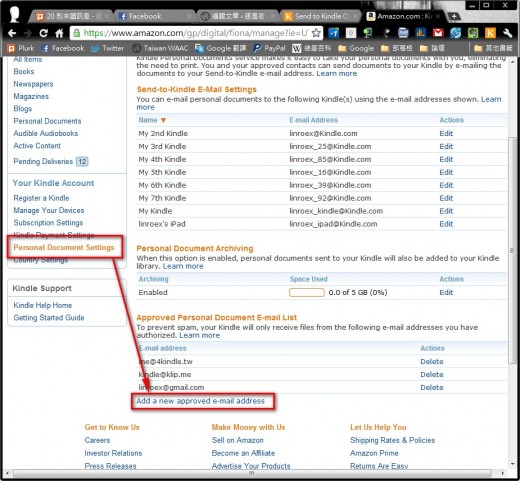The height and width of the screenshot is (481, 520).
Task: Open the Google bookmarks folder
Action: [x=356, y=48]
